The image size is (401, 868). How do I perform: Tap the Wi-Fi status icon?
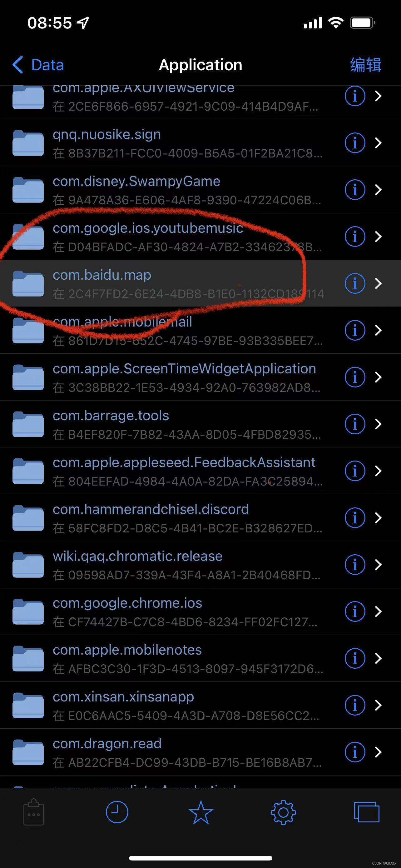[336, 22]
